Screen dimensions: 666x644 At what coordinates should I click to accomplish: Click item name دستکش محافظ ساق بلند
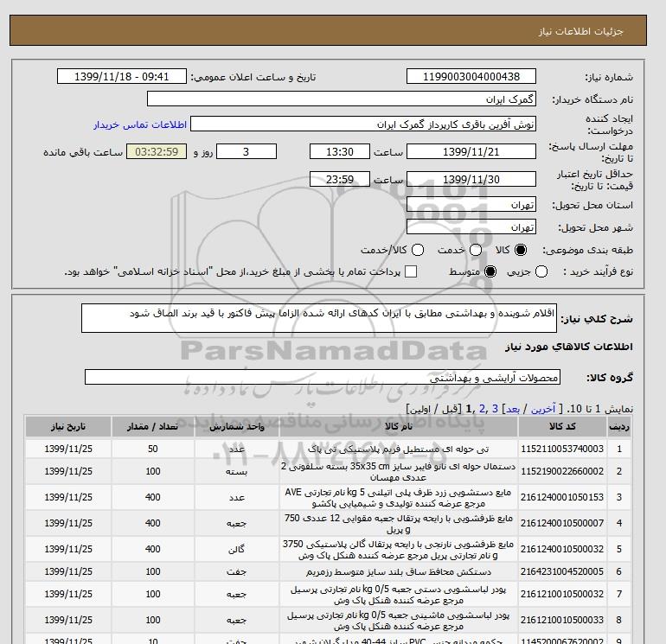coord(399,571)
